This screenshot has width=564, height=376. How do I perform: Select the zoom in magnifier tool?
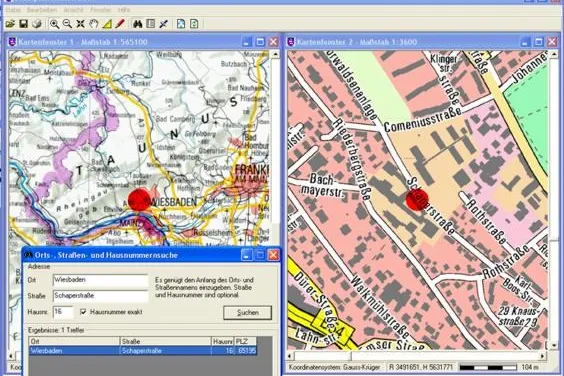[54, 24]
